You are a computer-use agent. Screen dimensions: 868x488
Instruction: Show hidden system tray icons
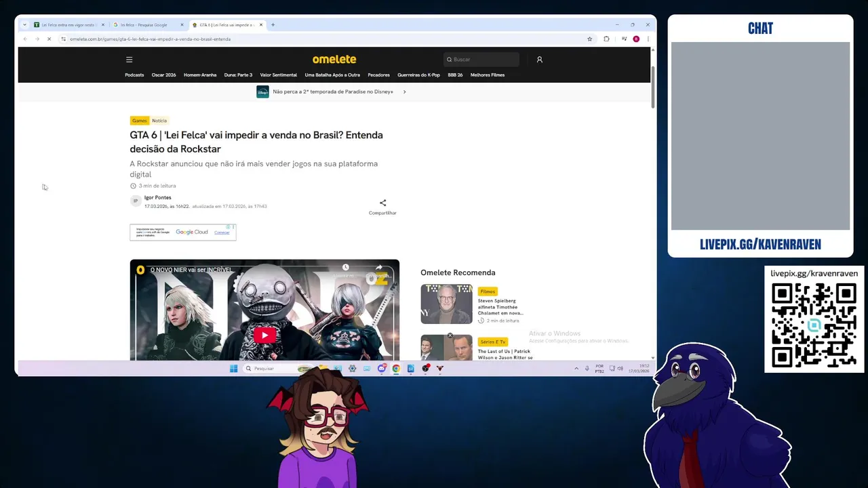[576, 369]
